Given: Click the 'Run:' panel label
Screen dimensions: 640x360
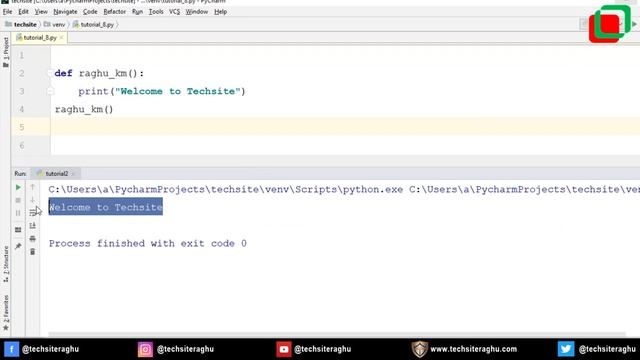Looking at the screenshot, I should 20,174.
